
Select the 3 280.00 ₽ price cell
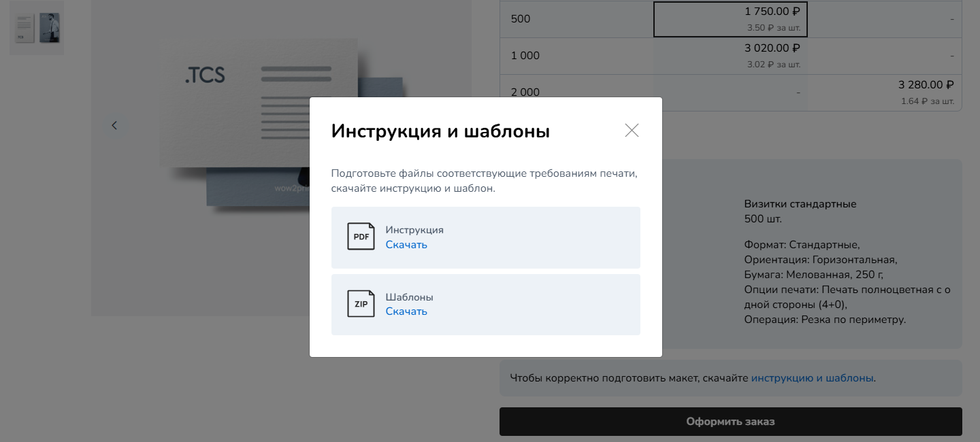pos(883,92)
